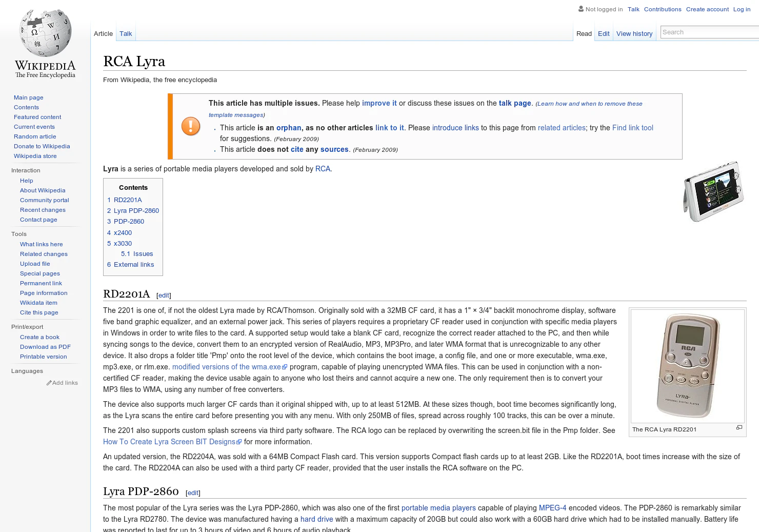Jump to 5.1 Issues in contents
Image resolution: width=759 pixels, height=532 pixels.
(x=137, y=254)
